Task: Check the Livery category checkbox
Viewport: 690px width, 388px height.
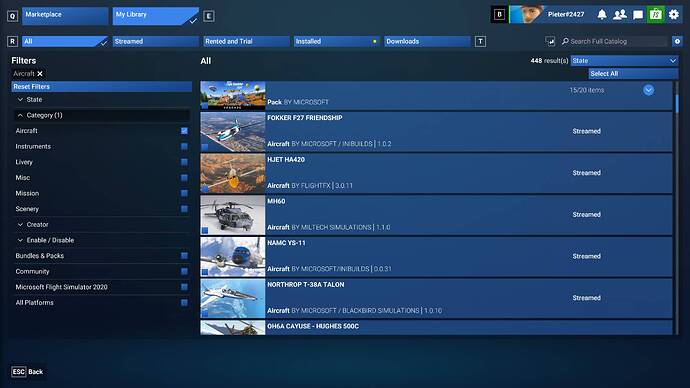Action: point(184,162)
